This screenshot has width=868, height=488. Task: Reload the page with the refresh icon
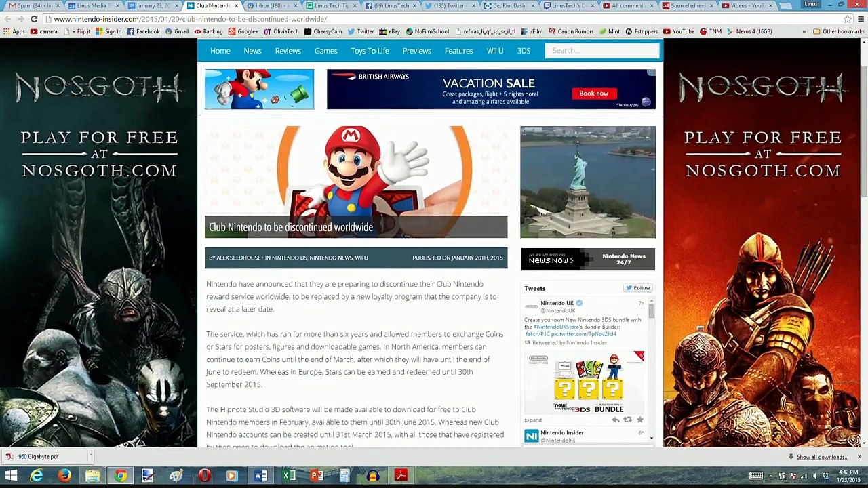34,19
